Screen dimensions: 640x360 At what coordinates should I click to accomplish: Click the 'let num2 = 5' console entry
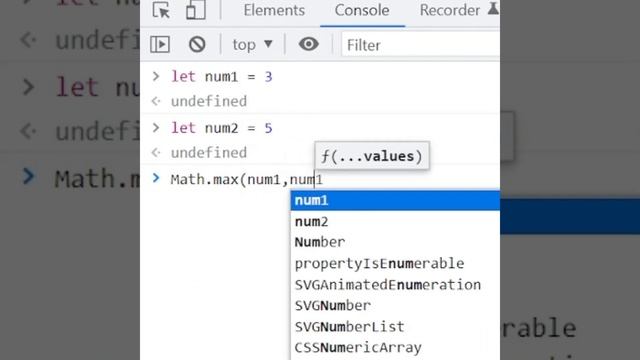pyautogui.click(x=222, y=128)
